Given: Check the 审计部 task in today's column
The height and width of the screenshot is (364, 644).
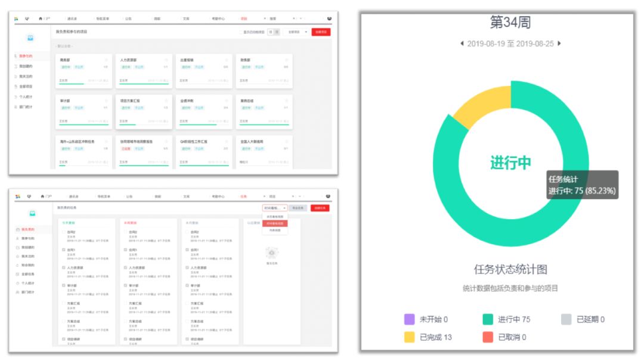Looking at the screenshot, I should click(x=63, y=285).
